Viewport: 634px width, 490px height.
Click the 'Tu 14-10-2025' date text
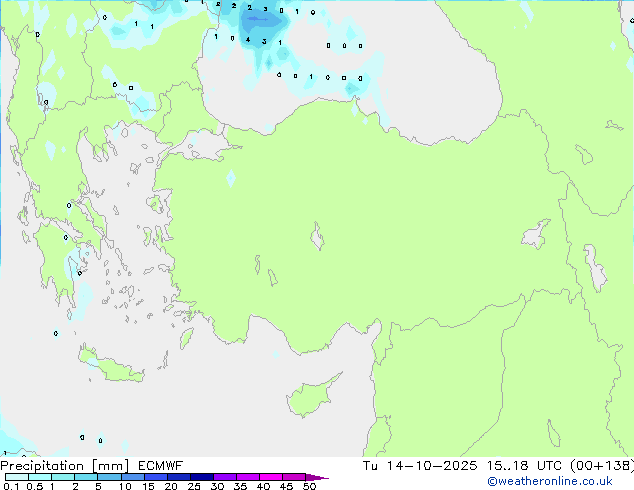point(420,466)
